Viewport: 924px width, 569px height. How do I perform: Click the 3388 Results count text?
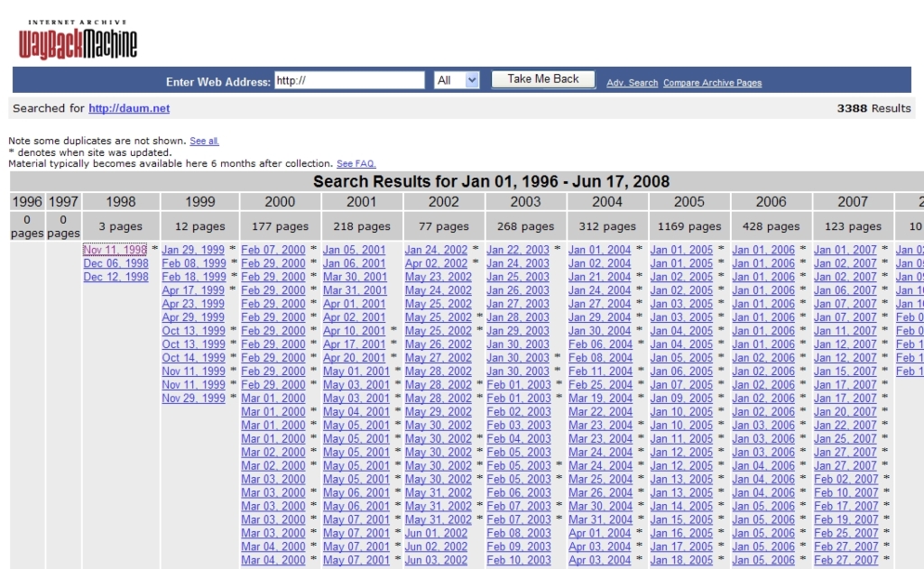873,108
